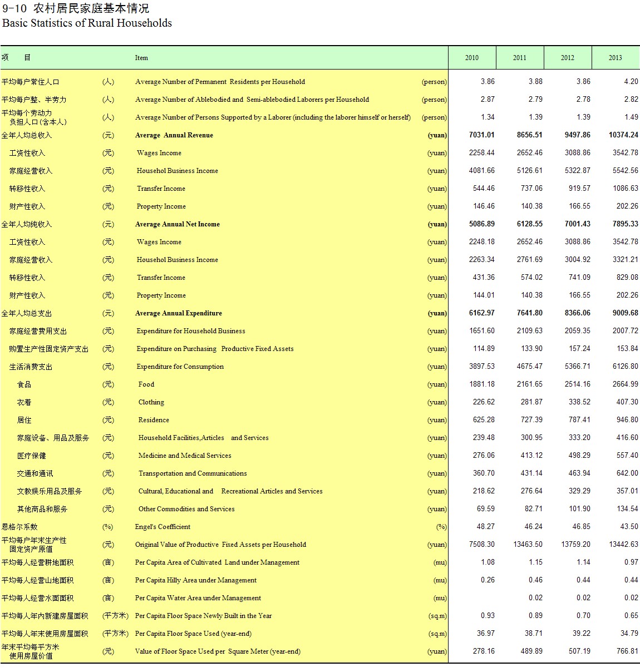The height and width of the screenshot is (672, 640).
Task: Click the Chinese label '全年人均总收入'
Action: 27,135
